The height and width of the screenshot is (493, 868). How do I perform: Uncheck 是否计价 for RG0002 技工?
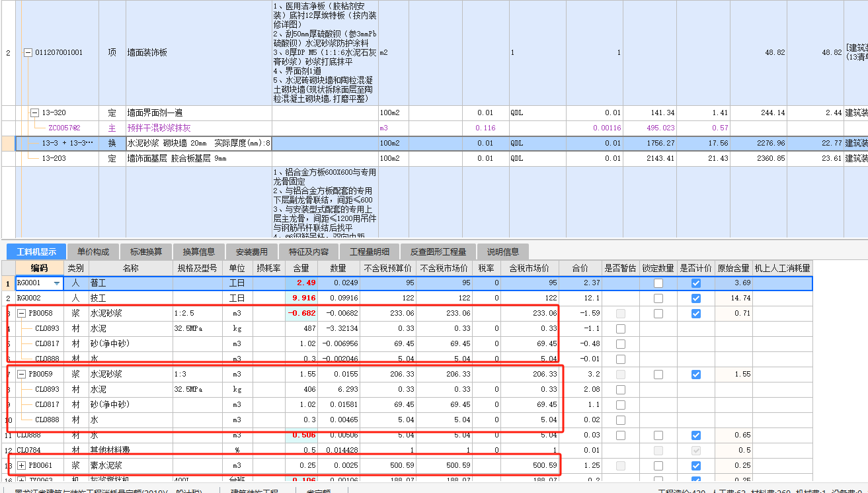(695, 298)
